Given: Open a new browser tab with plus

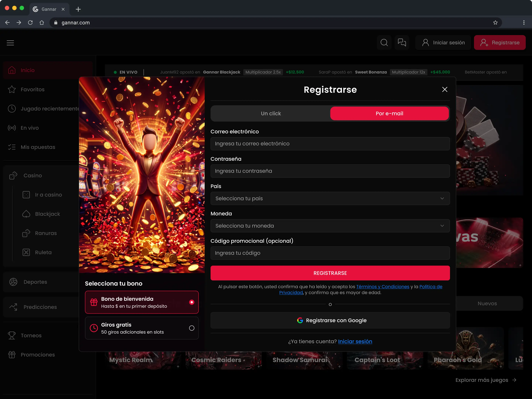Looking at the screenshot, I should [78, 9].
